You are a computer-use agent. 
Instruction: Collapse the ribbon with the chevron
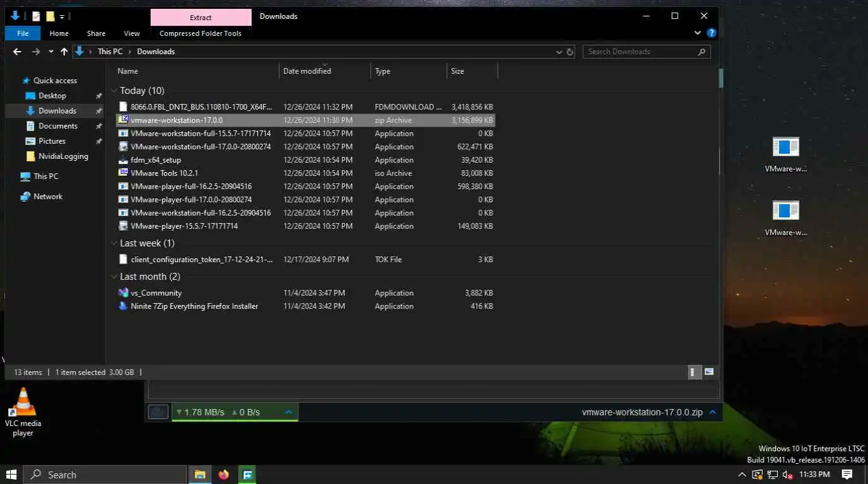(698, 33)
